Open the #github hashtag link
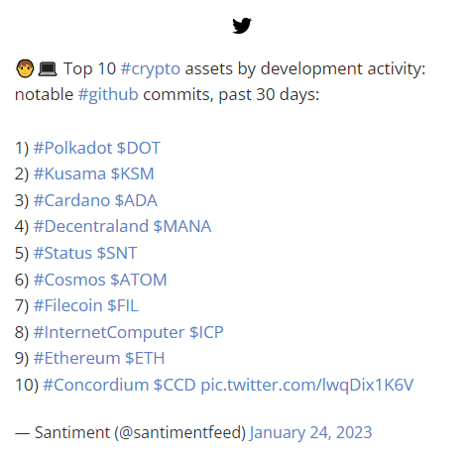Screen dimensions: 476x458 (x=108, y=95)
